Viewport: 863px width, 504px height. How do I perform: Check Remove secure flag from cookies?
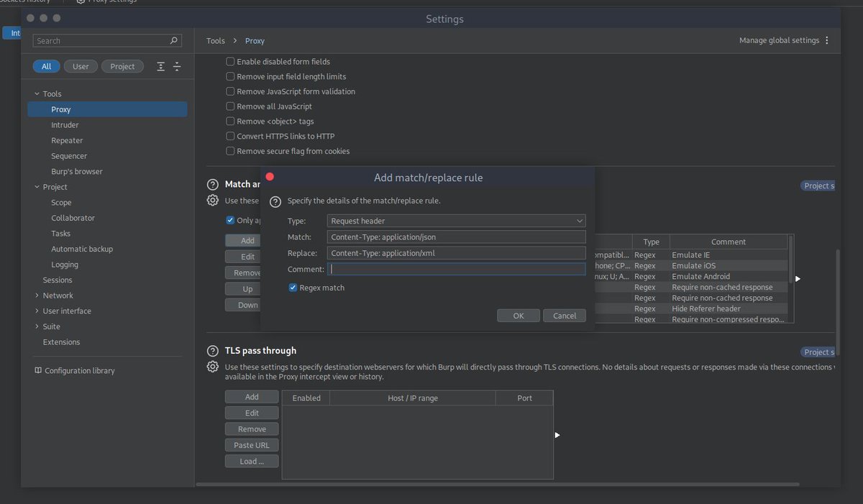231,151
